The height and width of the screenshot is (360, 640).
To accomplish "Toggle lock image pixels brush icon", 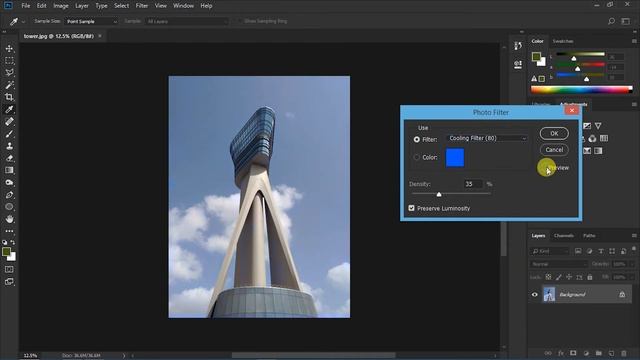I will (x=558, y=277).
